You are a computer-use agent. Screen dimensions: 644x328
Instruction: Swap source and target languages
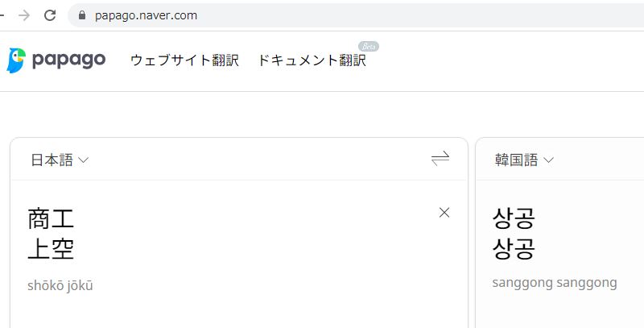coord(440,159)
